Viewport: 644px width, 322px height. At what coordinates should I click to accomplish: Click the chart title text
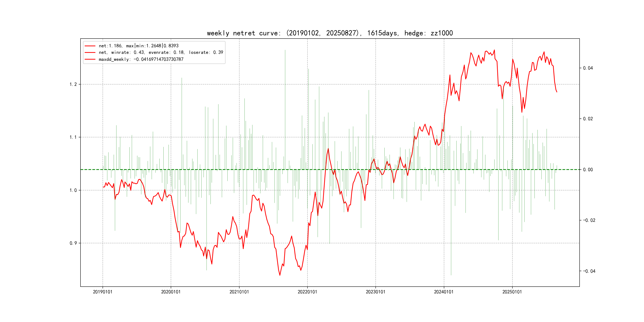330,33
